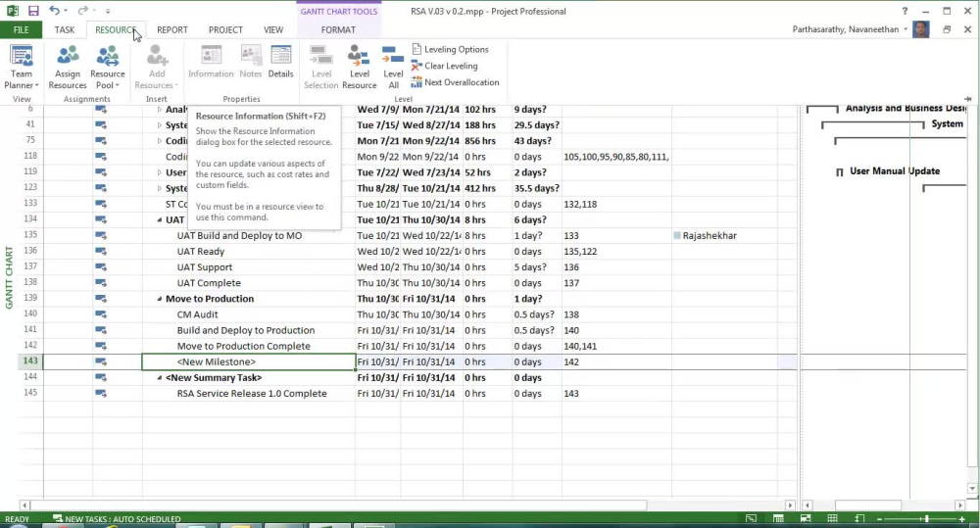Select the <New Milestone> task name cell

(x=249, y=361)
